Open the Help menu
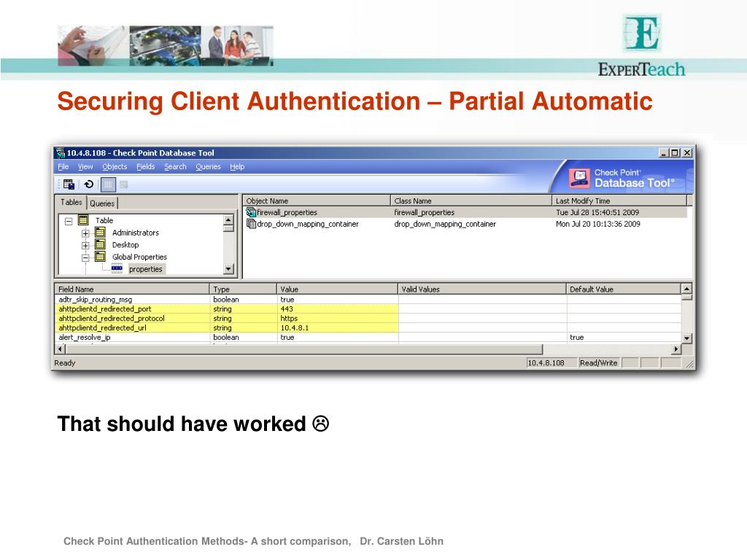The width and height of the screenshot is (747, 560). pos(237,167)
